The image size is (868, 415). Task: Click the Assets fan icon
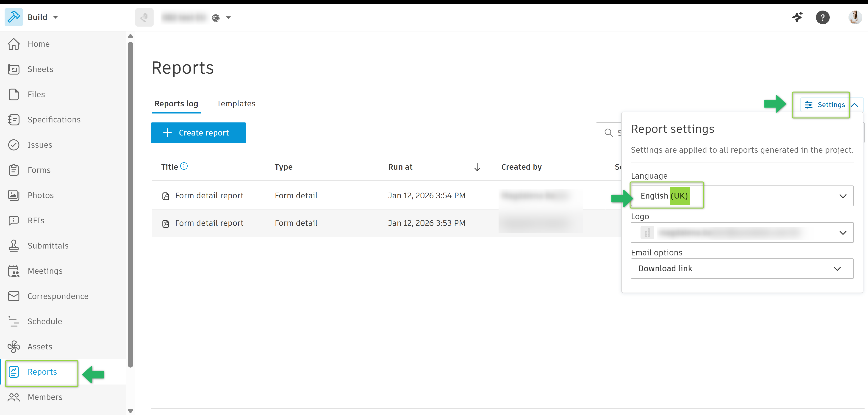14,346
